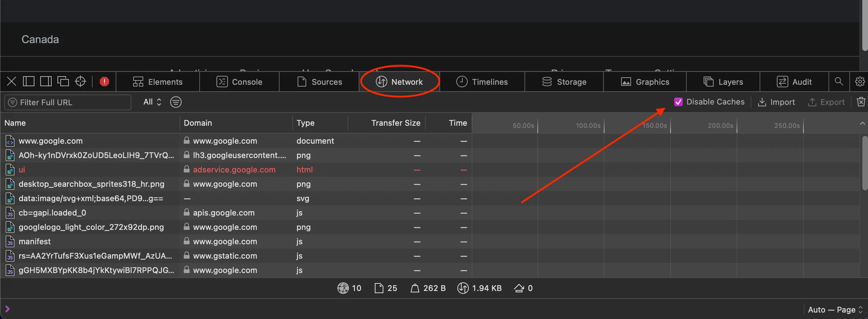Click the red error indicator icon
Screen dimensions: 868x319
click(104, 82)
